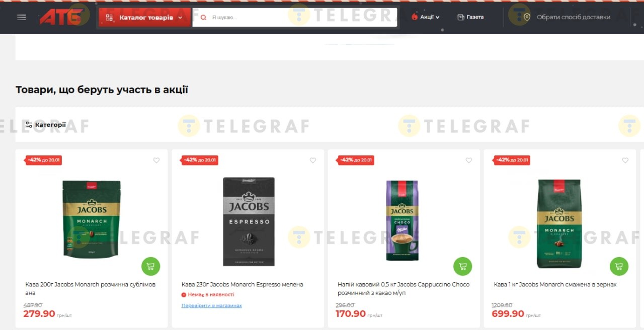Click the search magnifier icon
The width and height of the screenshot is (644, 330).
click(x=203, y=17)
